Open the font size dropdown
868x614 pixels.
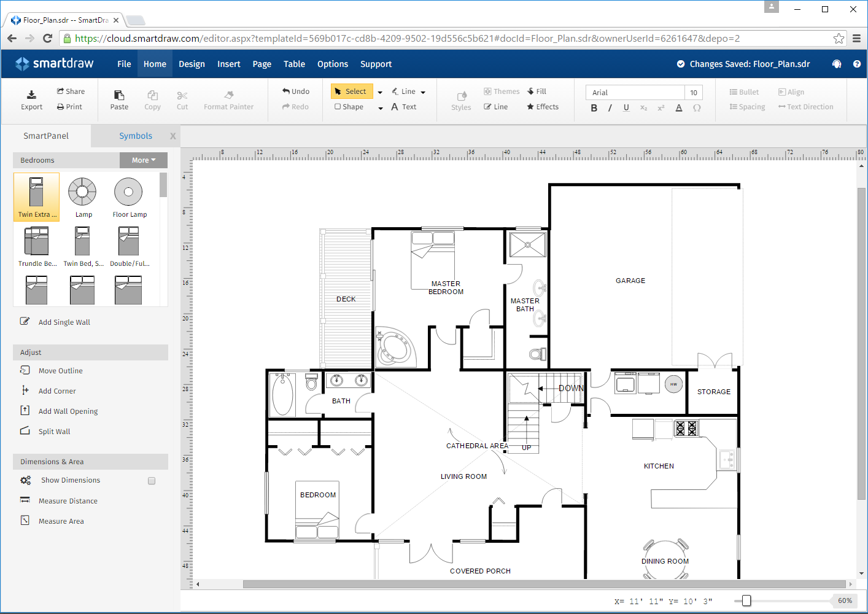click(694, 92)
